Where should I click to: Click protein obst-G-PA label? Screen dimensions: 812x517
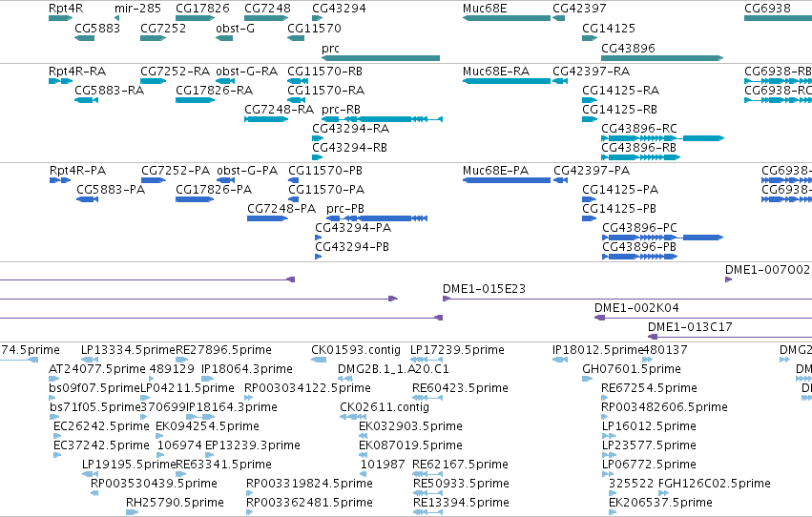click(x=247, y=170)
